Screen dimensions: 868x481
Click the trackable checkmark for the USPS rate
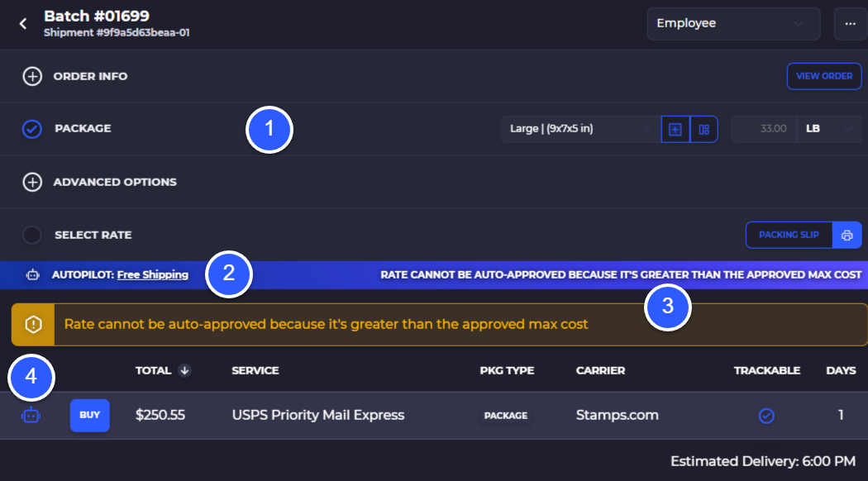[x=766, y=416]
